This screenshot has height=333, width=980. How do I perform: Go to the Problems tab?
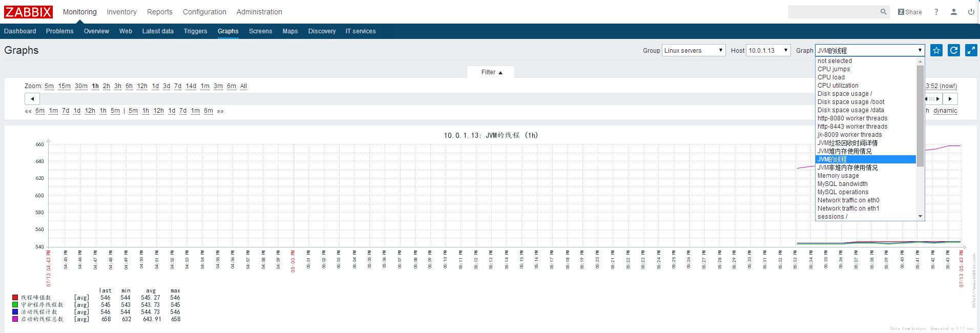[x=59, y=31]
